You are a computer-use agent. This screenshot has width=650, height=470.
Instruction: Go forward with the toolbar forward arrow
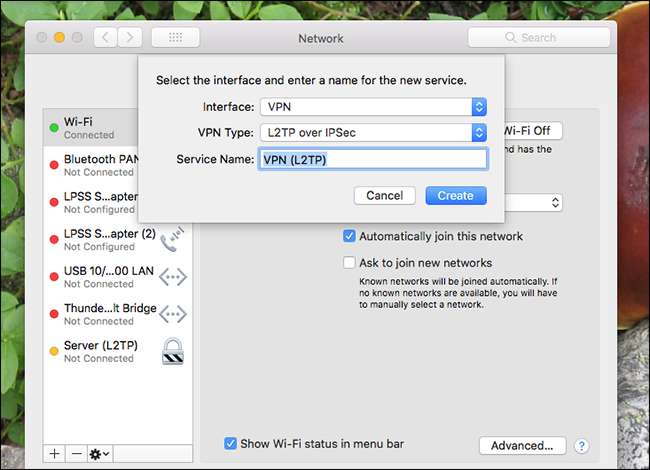130,38
